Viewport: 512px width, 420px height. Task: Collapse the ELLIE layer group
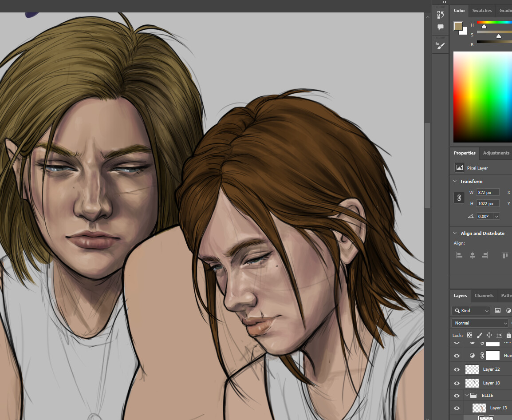pos(467,395)
